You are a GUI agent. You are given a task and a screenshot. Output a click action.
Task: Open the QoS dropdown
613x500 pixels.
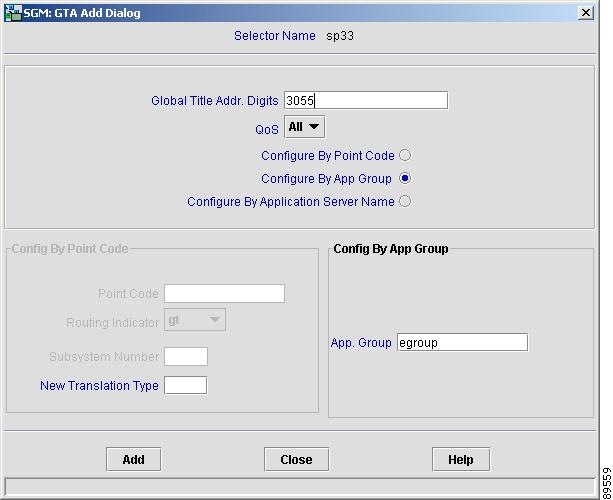pos(305,127)
